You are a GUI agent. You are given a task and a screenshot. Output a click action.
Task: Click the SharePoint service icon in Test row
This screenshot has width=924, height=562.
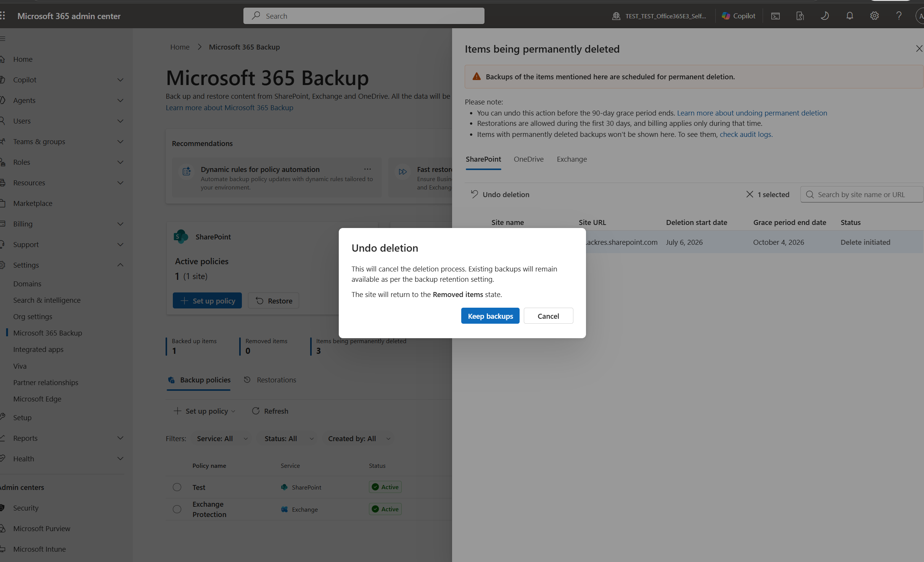[x=284, y=487]
